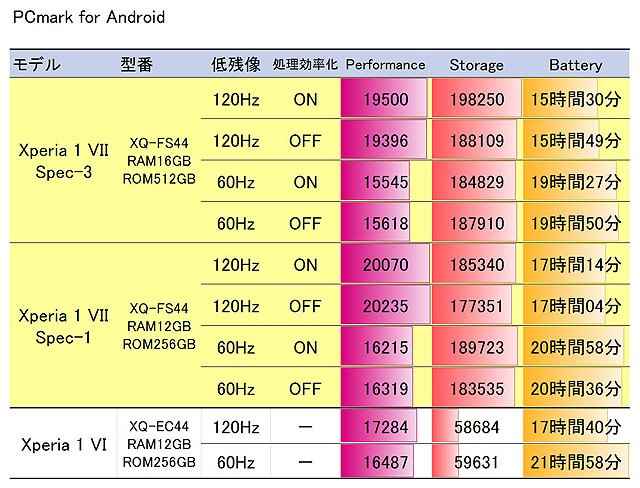The image size is (640, 488).
Task: Click the 'XQ-EC44' model number cell
Action: tap(159, 426)
